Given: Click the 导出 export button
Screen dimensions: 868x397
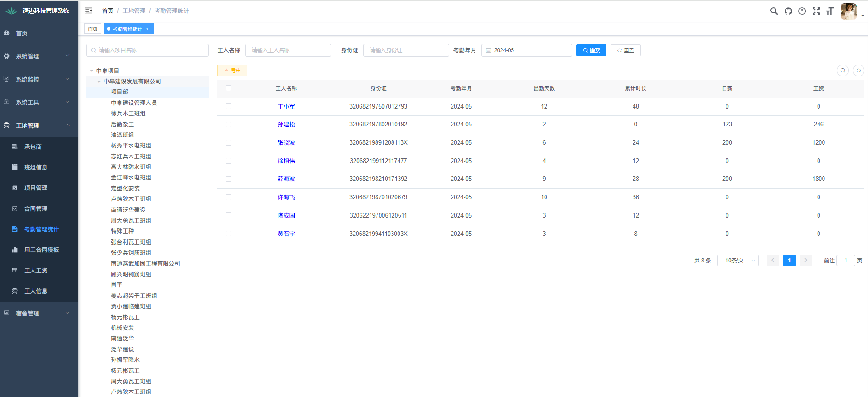Looking at the screenshot, I should pyautogui.click(x=232, y=71).
